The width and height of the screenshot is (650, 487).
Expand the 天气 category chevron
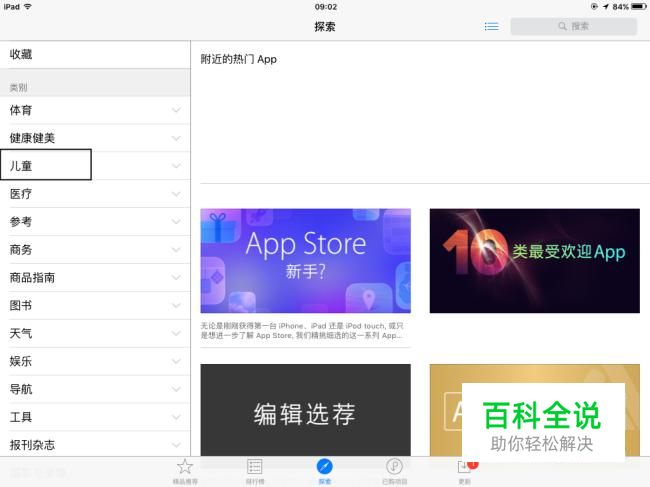tap(176, 333)
